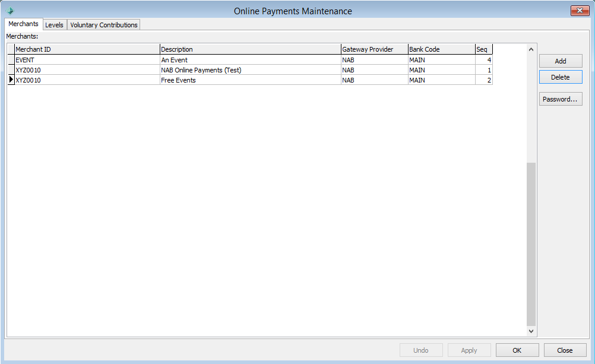Open the Password settings
Image resolution: width=595 pixels, height=364 pixels.
(x=560, y=99)
